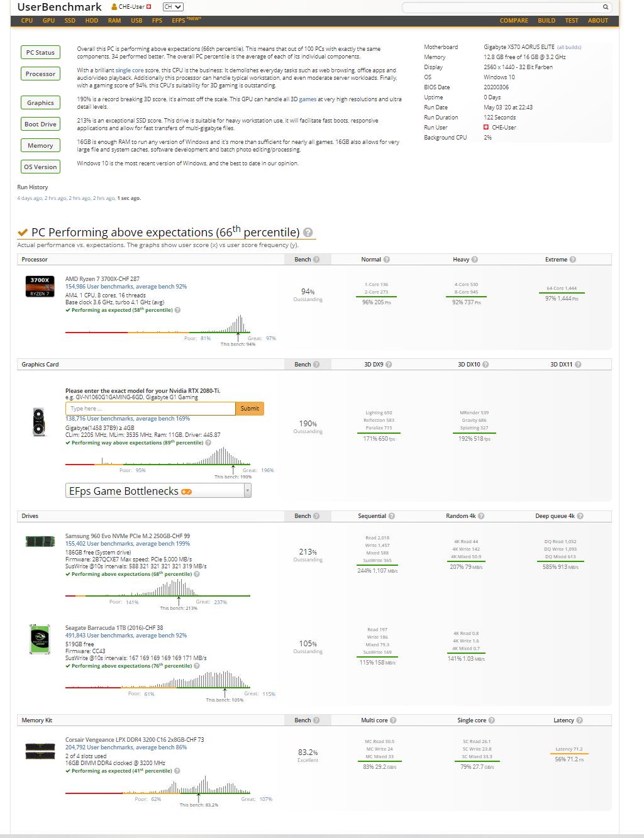Image resolution: width=644 pixels, height=838 pixels.
Task: Open the '4 days ago' run history link
Action: (x=30, y=198)
